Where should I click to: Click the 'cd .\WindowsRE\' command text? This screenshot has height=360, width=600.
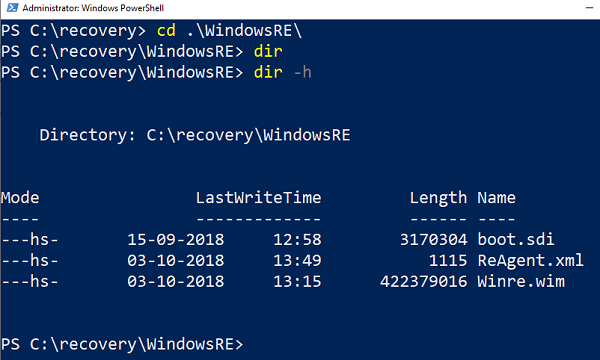pos(229,31)
